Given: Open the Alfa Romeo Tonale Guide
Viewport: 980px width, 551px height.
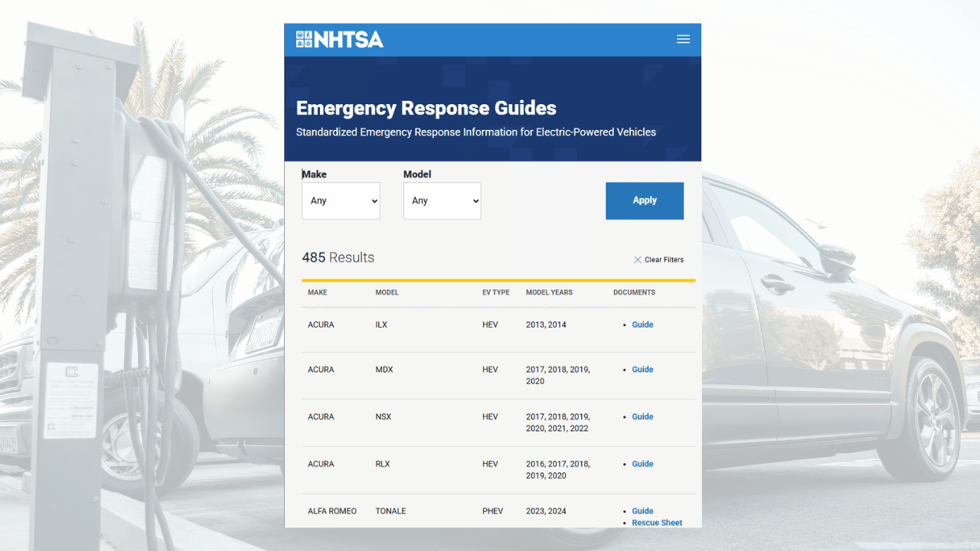Looking at the screenshot, I should coord(642,511).
